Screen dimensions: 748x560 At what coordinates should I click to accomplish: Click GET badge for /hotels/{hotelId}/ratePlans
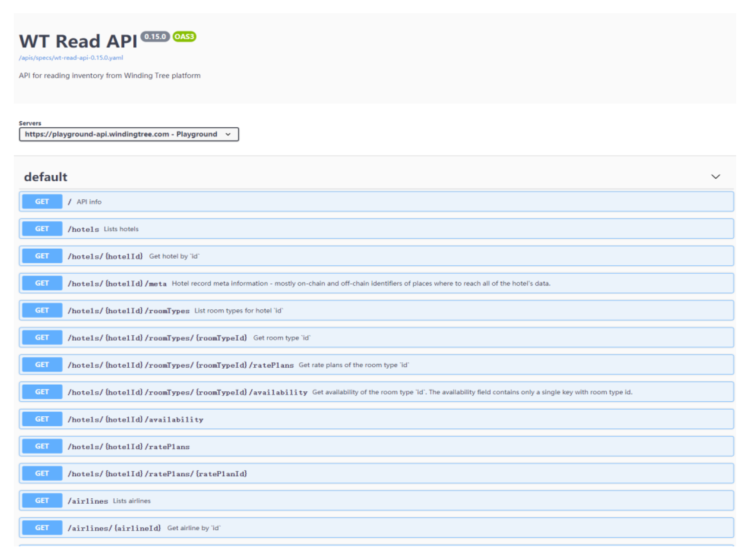42,446
